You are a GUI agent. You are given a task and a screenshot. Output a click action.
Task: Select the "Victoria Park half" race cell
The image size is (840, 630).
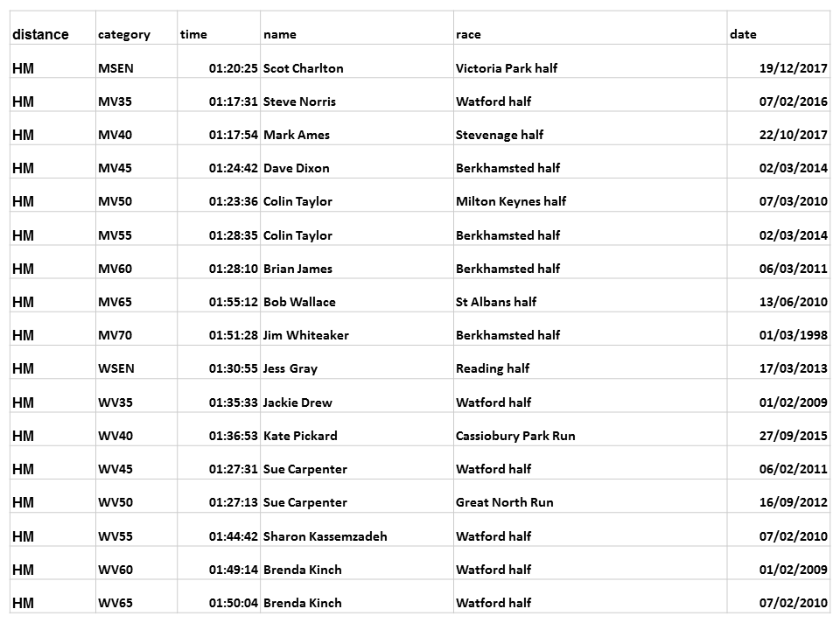click(507, 68)
